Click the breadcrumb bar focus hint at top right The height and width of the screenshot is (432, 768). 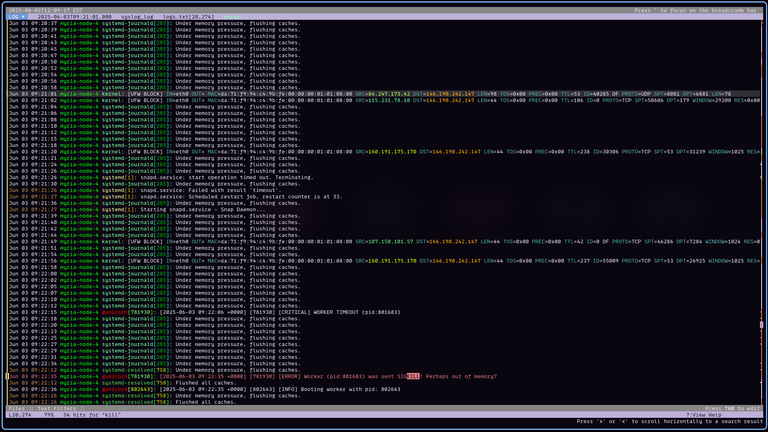[x=696, y=10]
